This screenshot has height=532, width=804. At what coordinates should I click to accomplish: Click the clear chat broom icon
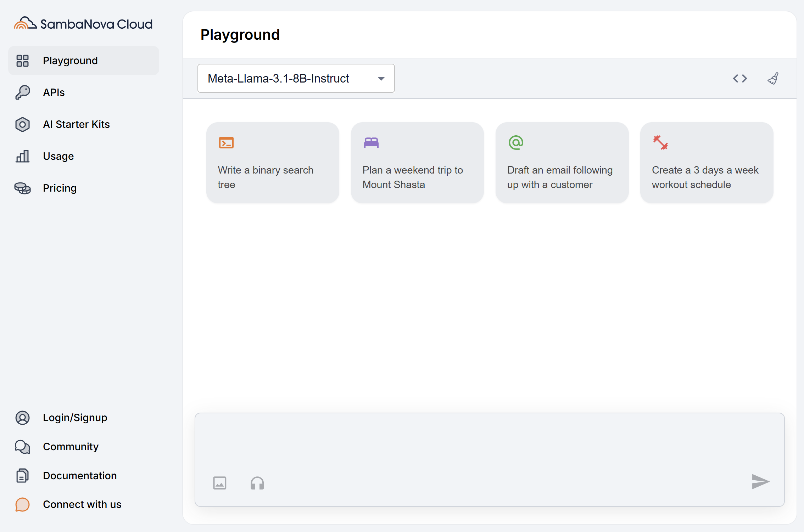pyautogui.click(x=773, y=78)
